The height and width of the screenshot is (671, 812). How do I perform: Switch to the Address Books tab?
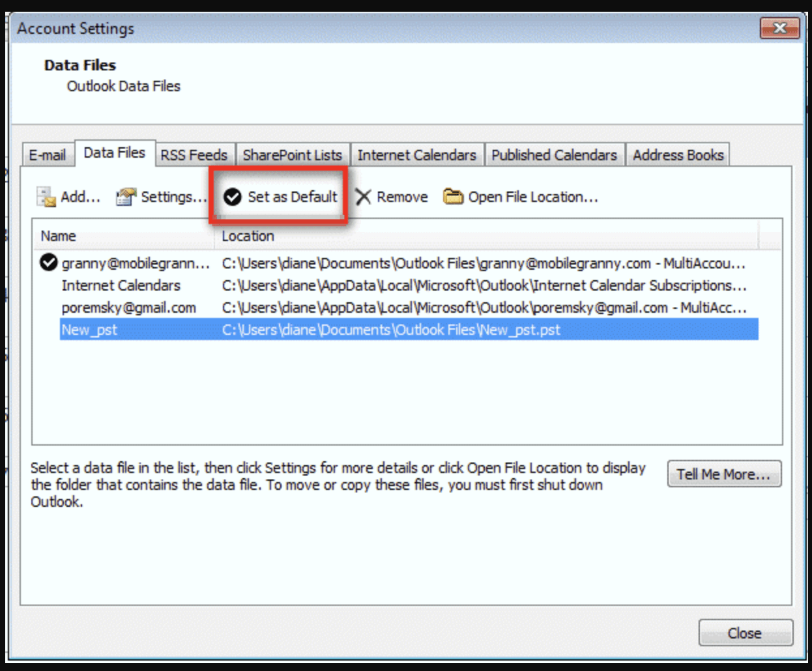pyautogui.click(x=678, y=155)
